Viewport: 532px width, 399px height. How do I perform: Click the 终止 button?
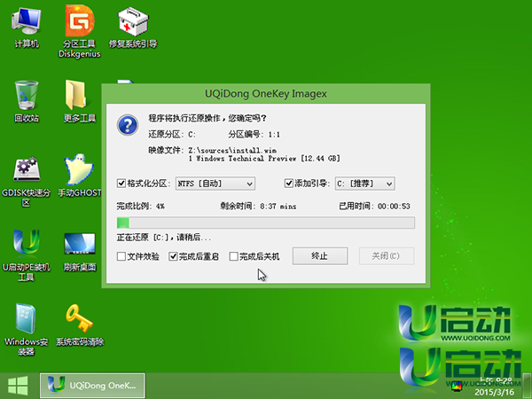point(320,256)
